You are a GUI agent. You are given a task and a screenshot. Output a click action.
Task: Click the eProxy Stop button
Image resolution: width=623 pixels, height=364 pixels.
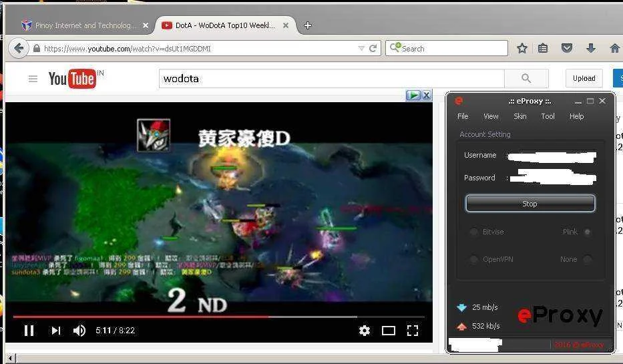[530, 204]
